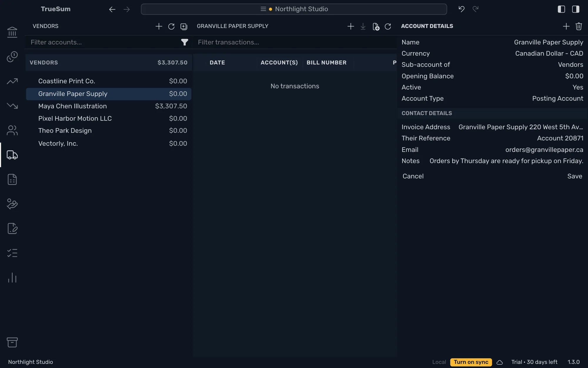Add a transaction to Granville Paper Supply
Screen dimensions: 588x368
[350, 26]
